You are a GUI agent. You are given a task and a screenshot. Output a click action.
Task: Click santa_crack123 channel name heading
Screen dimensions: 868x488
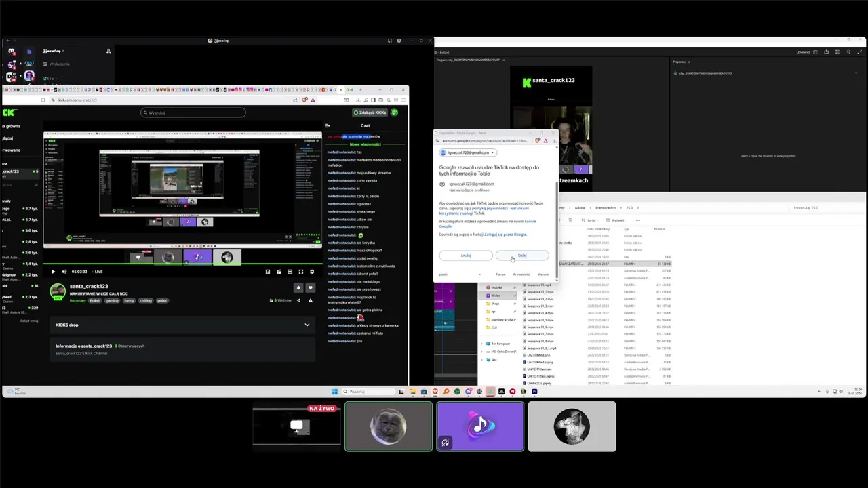pos(89,287)
